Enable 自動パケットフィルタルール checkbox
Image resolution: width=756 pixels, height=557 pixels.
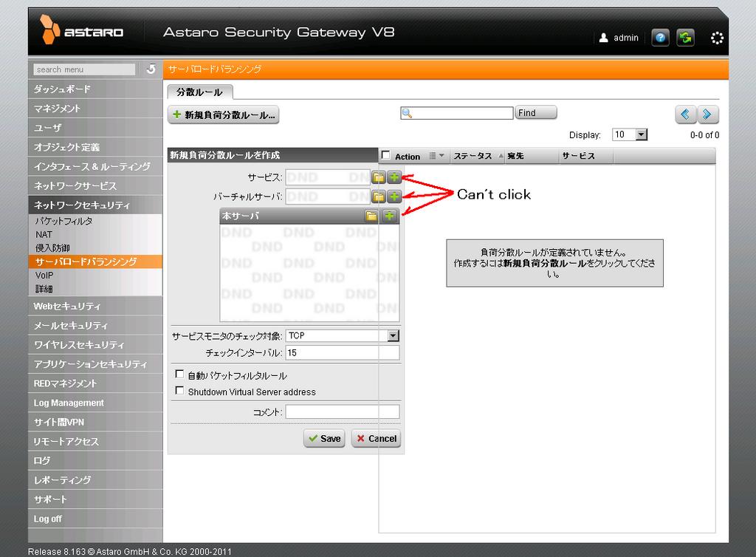(x=179, y=375)
